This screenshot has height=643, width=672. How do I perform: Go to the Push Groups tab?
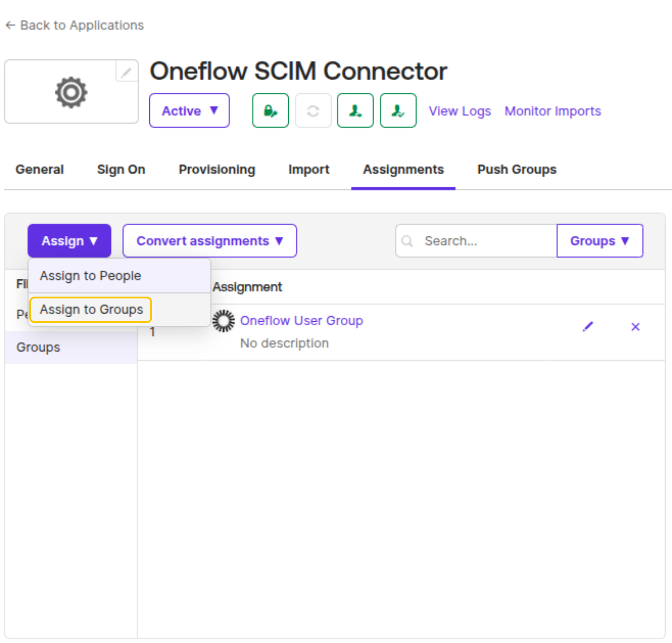tap(517, 170)
